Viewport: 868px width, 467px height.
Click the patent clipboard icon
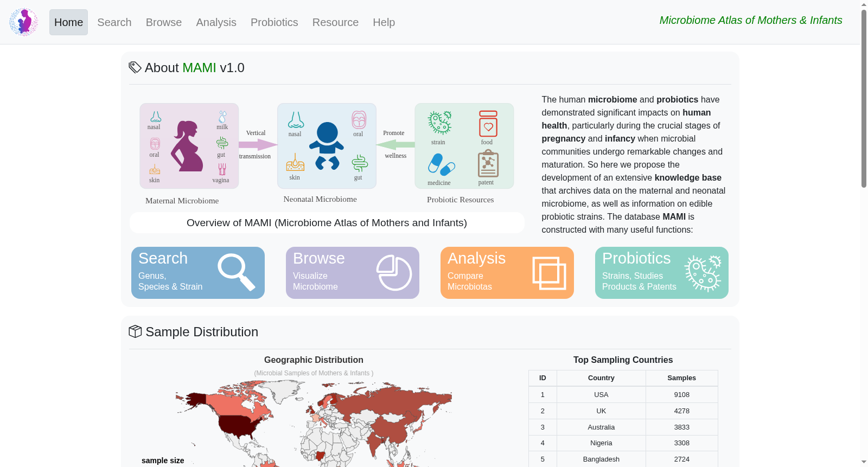488,163
